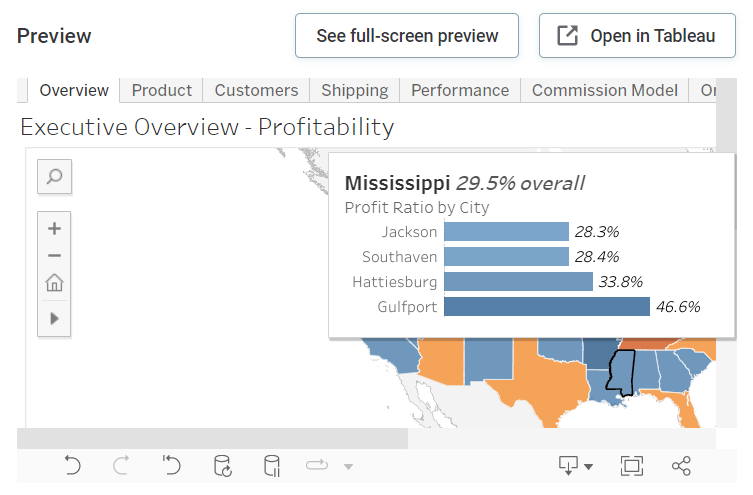753x495 pixels.
Task: Click the Redo arrow icon
Action: 121,465
